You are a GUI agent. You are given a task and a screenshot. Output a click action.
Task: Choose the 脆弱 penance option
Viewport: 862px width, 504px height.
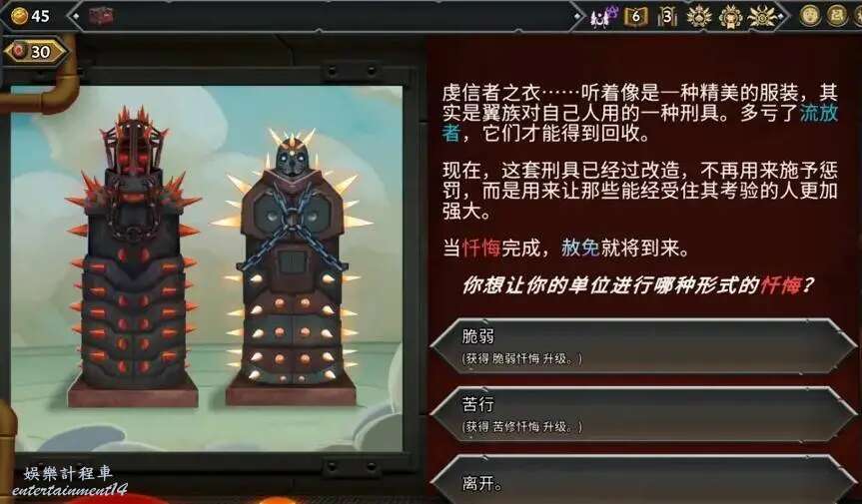643,347
